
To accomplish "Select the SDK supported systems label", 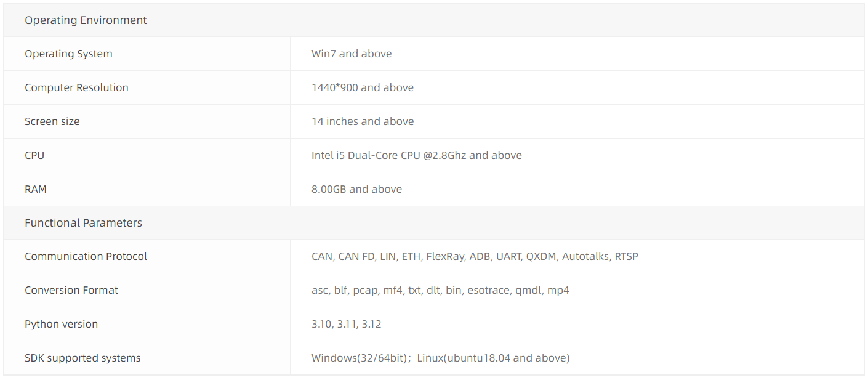I will pyautogui.click(x=82, y=358).
